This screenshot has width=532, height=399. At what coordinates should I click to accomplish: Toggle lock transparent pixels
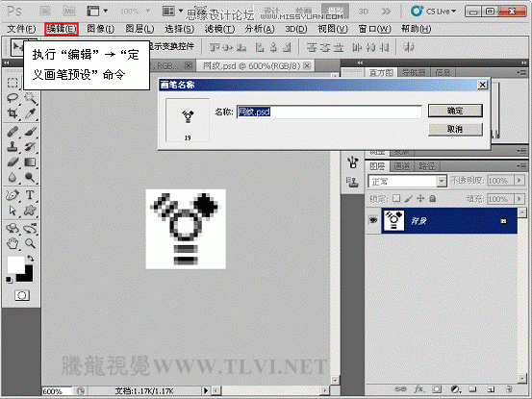(x=396, y=199)
